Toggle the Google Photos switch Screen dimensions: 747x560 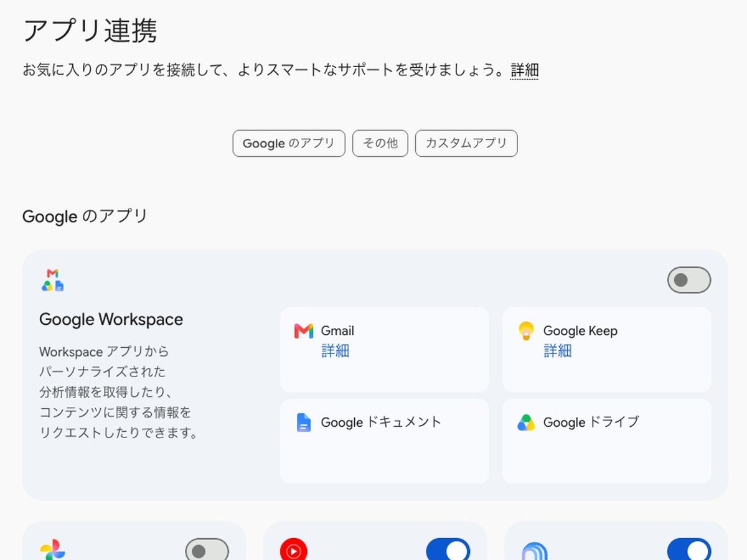click(207, 549)
